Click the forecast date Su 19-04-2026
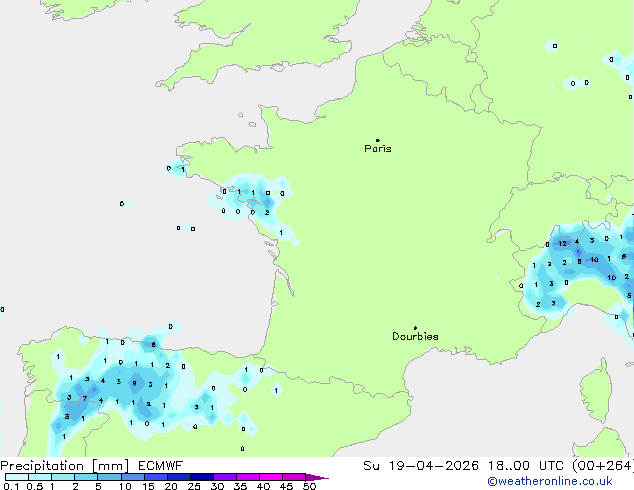 point(421,466)
